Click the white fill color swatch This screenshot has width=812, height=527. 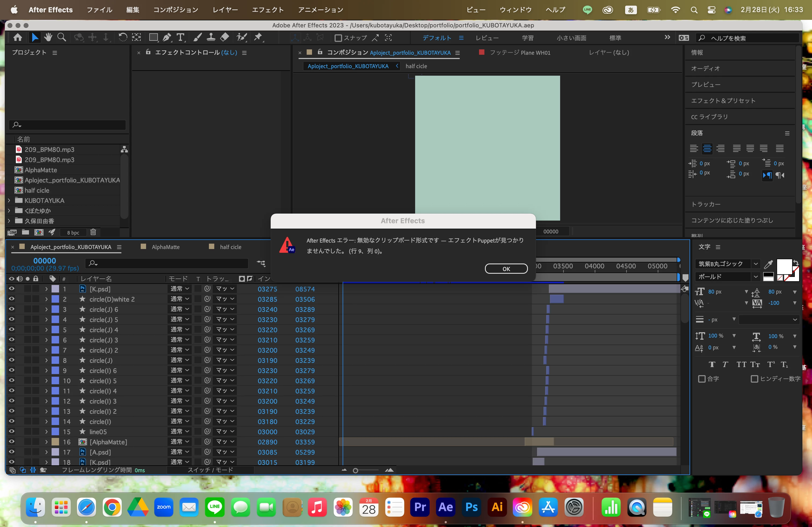tap(784, 266)
